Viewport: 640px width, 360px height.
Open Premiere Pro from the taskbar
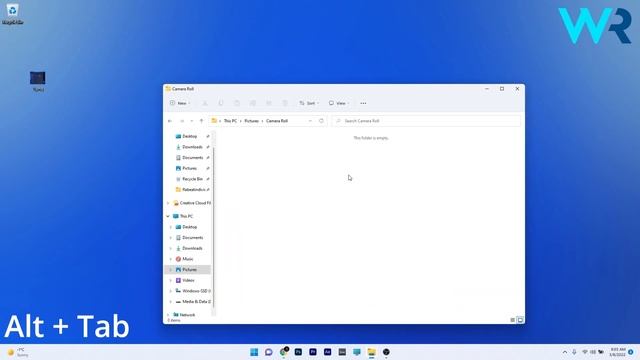tap(313, 352)
